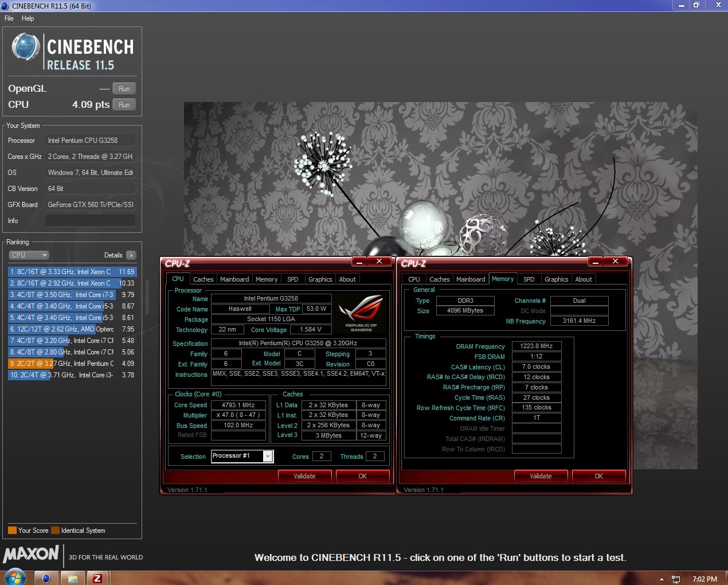Select ranking row 9 Intel Pentium 4.09

pyautogui.click(x=72, y=364)
